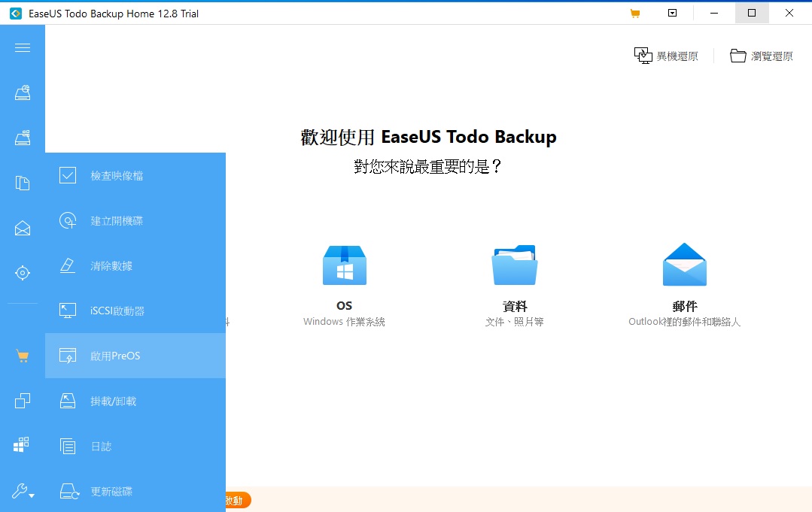Click the 資料 folder icon
This screenshot has height=512, width=812.
pos(514,265)
